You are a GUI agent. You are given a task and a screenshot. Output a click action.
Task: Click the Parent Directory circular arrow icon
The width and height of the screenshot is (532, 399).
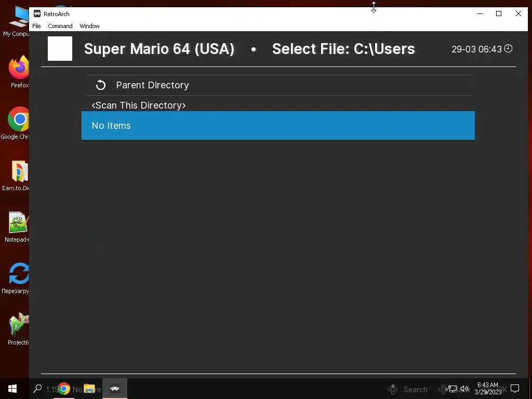pyautogui.click(x=101, y=85)
